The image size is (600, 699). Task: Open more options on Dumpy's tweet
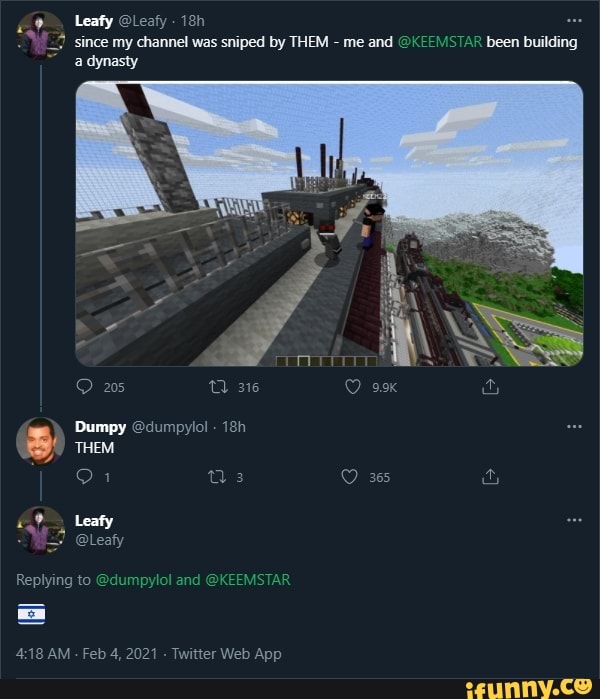(x=573, y=426)
